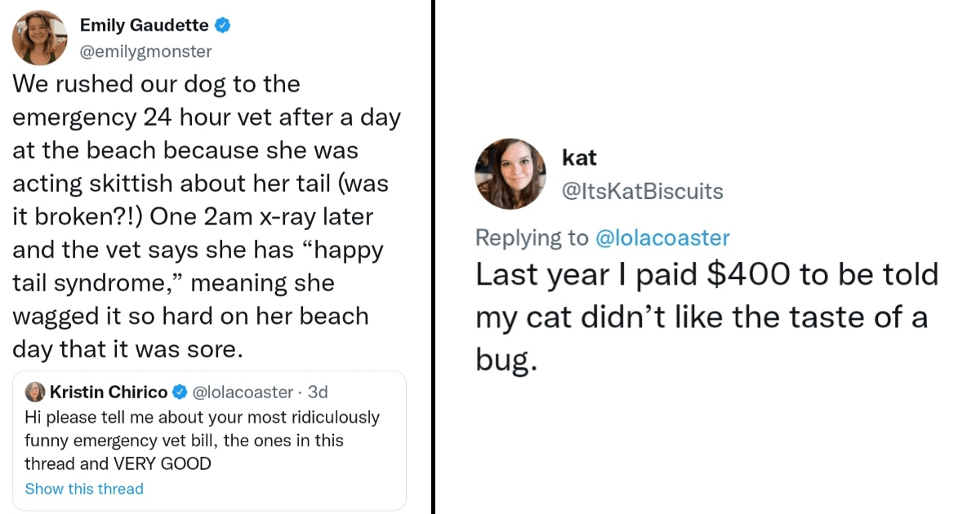Click the "3d" timestamp on the quoted tweet
Viewport: 980px width, 514px height.
(317, 392)
